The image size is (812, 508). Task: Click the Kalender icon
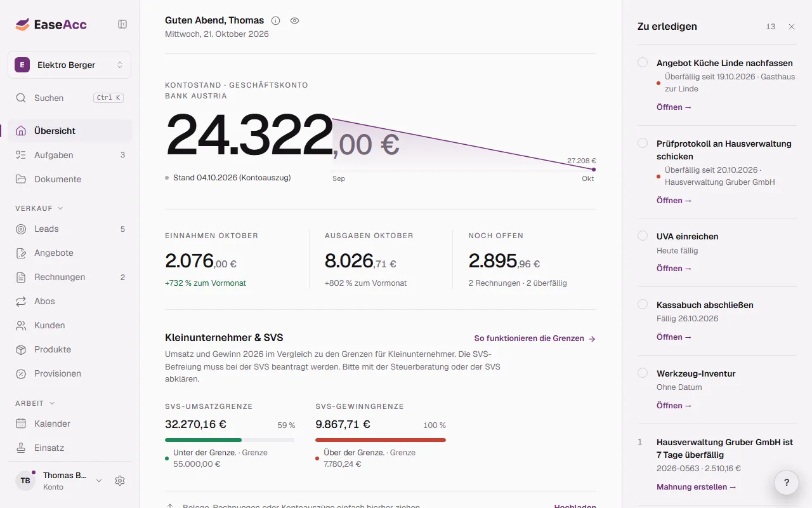(x=21, y=424)
